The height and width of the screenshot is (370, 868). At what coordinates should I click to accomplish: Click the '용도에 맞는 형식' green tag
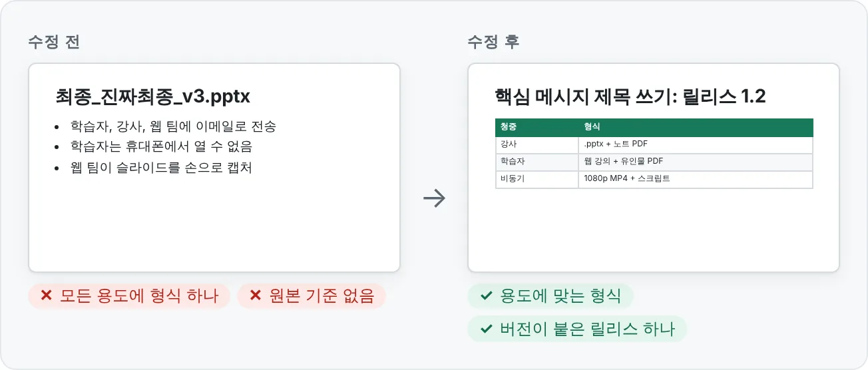(x=550, y=296)
